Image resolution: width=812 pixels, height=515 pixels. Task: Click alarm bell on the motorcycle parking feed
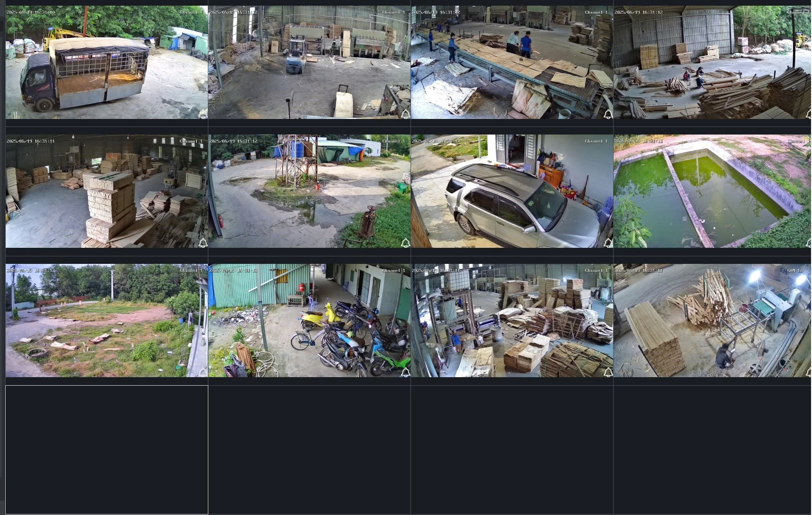[x=405, y=372]
